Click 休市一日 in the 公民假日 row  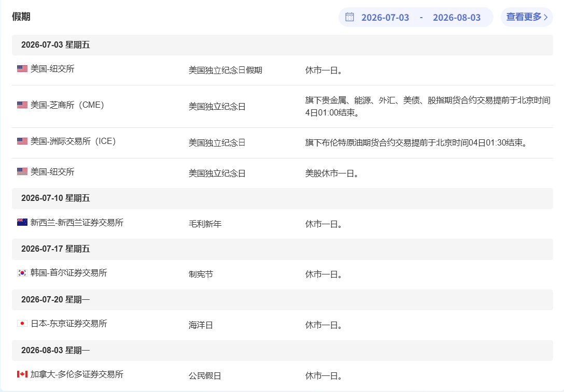[323, 375]
